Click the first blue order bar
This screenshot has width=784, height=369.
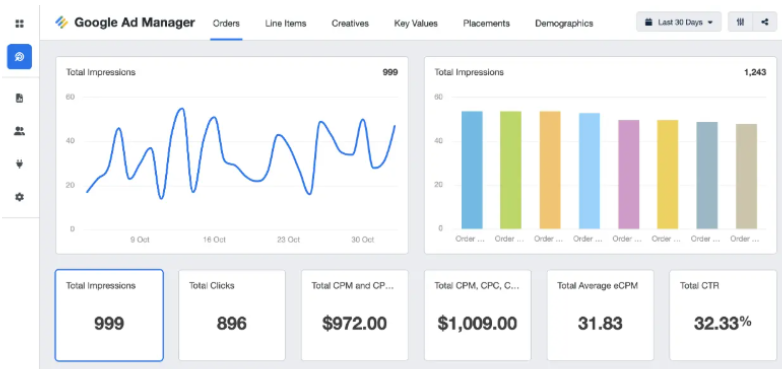pyautogui.click(x=472, y=170)
